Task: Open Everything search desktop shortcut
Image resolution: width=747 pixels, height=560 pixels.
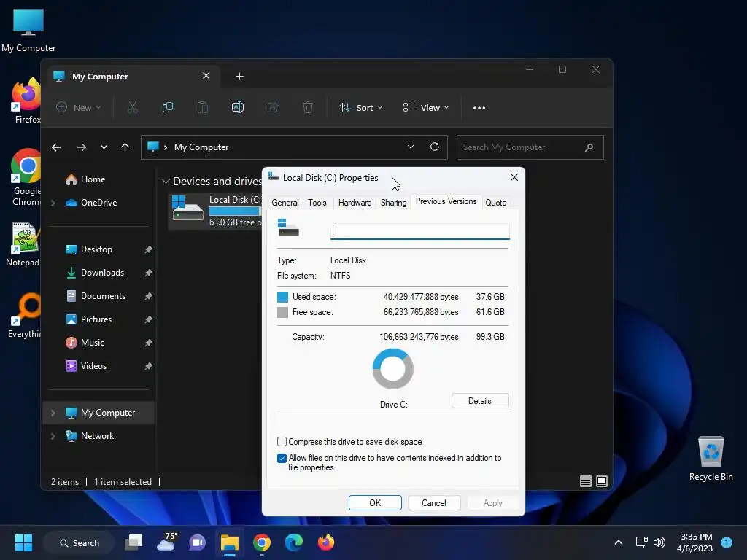Action: pos(25,315)
